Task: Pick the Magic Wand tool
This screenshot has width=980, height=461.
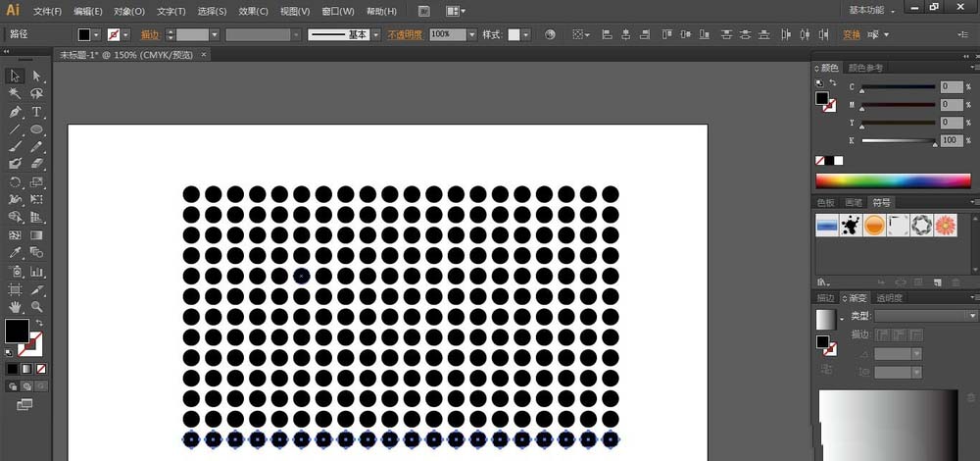Action: (x=15, y=94)
